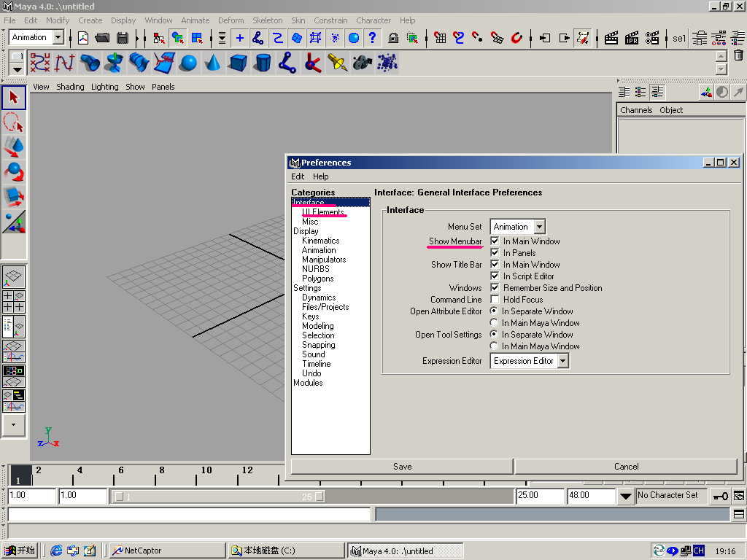Click the save scene disk icon
This screenshot has width=747, height=560.
coord(123,38)
